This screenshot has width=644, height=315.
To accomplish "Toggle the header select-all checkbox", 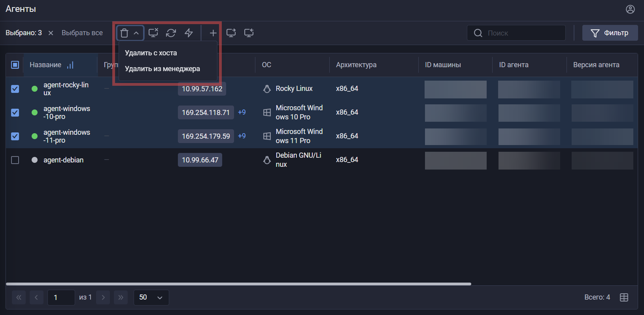I will (15, 65).
